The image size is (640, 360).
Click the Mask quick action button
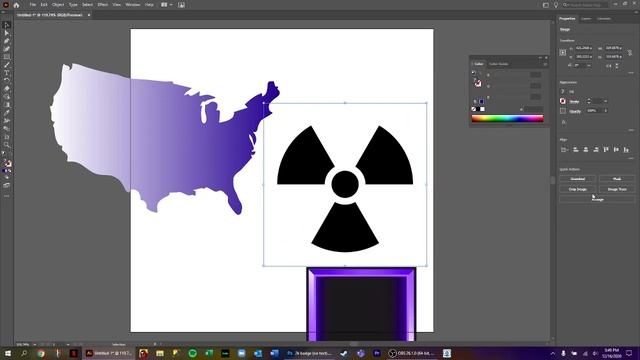tap(617, 179)
